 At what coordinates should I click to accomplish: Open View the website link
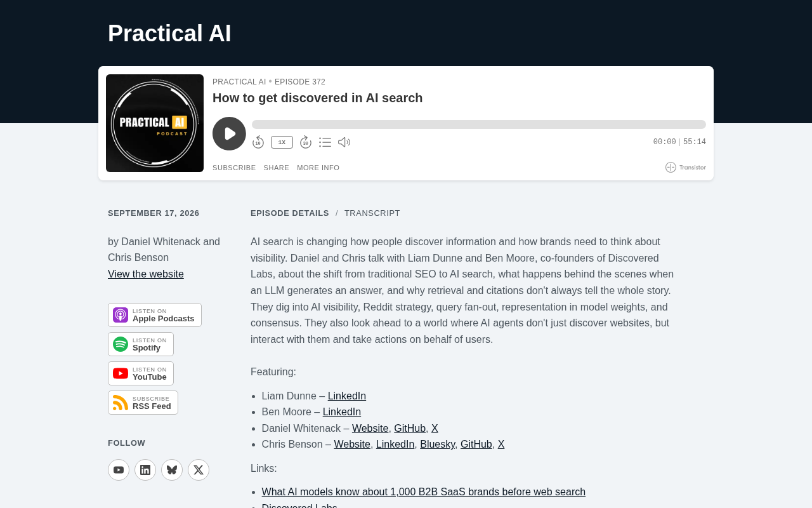[x=146, y=274]
